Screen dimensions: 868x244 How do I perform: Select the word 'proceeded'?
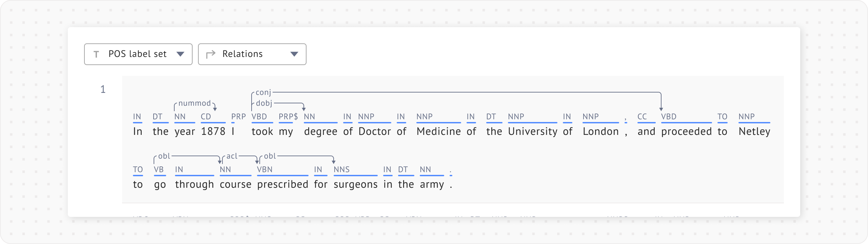[686, 131]
